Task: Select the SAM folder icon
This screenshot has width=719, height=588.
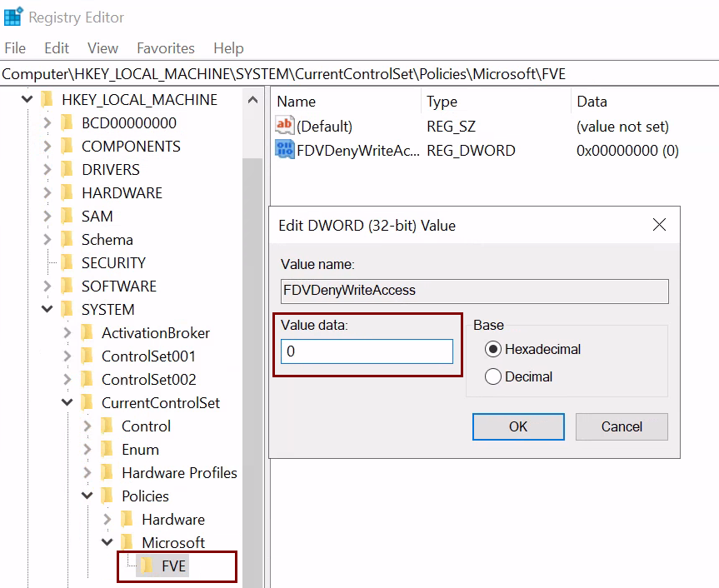Action: pos(67,216)
